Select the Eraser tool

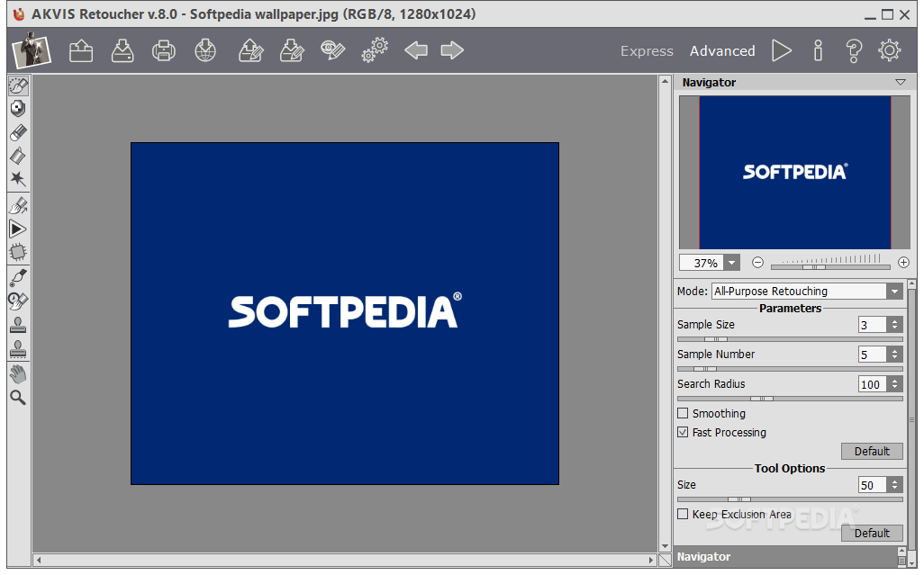point(18,132)
